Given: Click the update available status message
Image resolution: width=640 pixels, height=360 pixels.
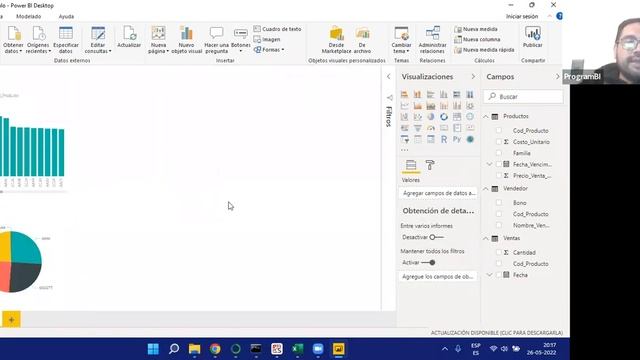Looking at the screenshot, I should (x=497, y=333).
